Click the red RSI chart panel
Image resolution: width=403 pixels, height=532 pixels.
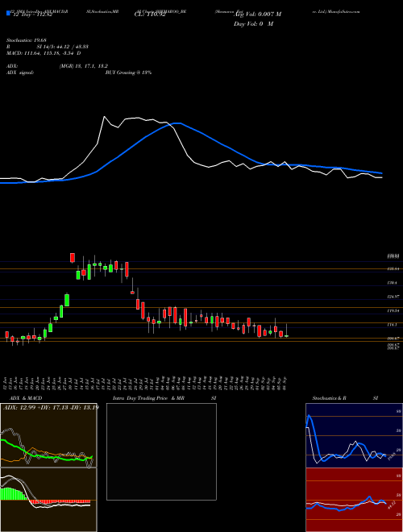[x=354, y=500]
